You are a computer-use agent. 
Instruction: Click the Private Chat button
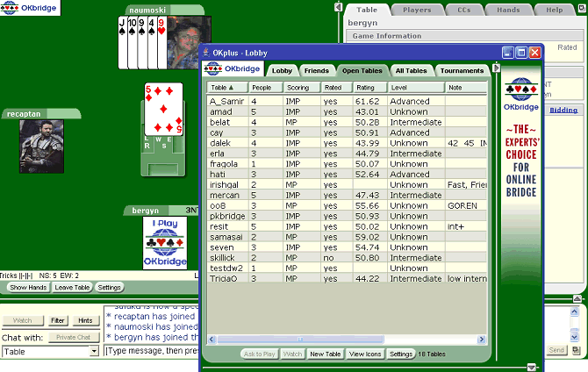[73, 337]
